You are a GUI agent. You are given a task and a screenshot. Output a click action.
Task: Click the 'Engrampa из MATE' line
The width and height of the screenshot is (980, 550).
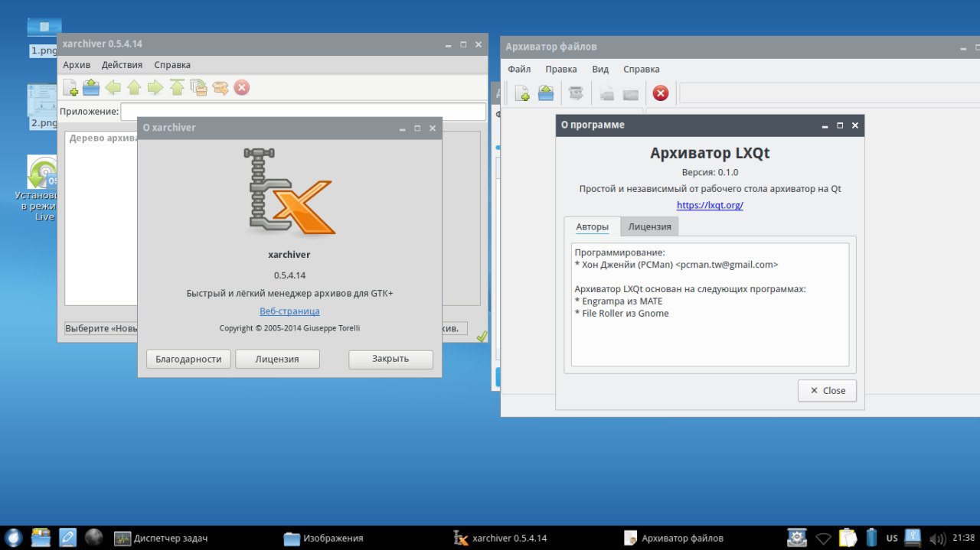click(618, 301)
